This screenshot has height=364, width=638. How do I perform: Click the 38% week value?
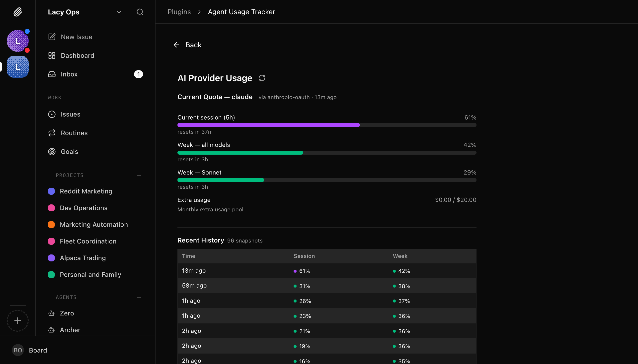coord(404,286)
